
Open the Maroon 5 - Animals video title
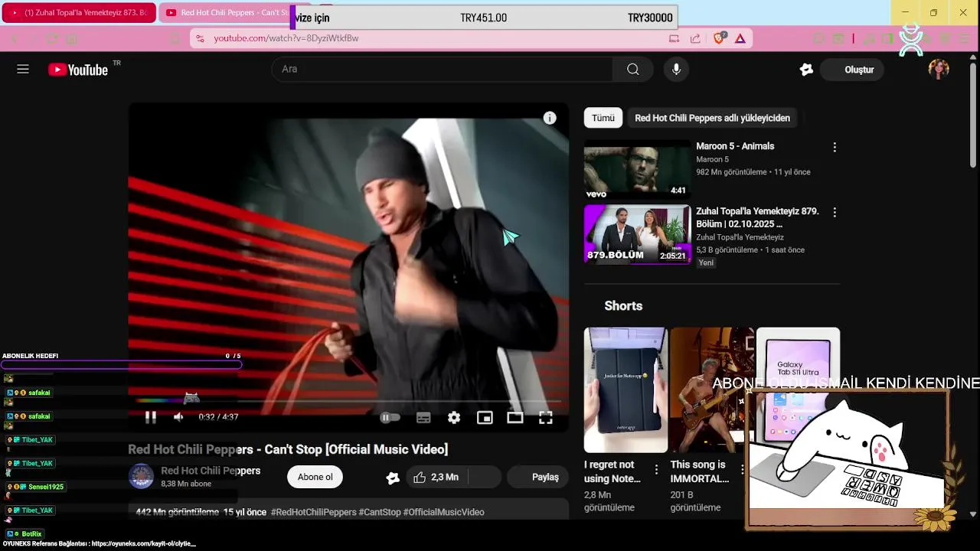click(x=735, y=146)
